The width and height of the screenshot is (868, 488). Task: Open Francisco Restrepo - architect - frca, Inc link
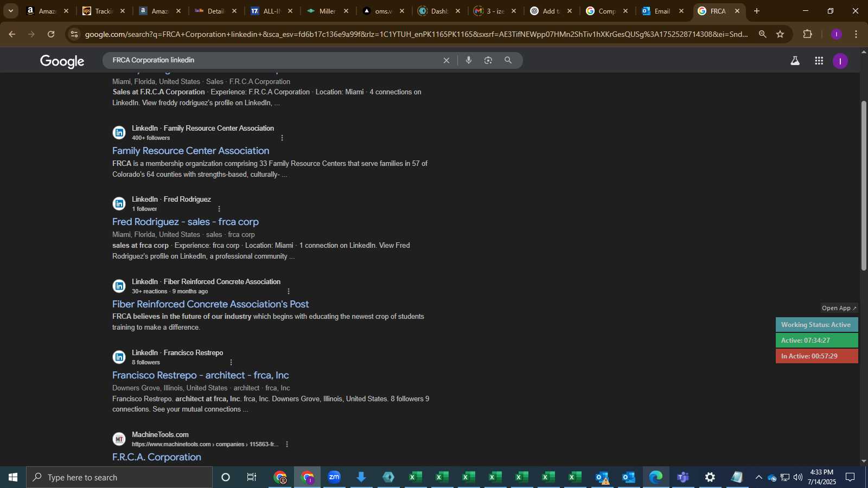(200, 375)
